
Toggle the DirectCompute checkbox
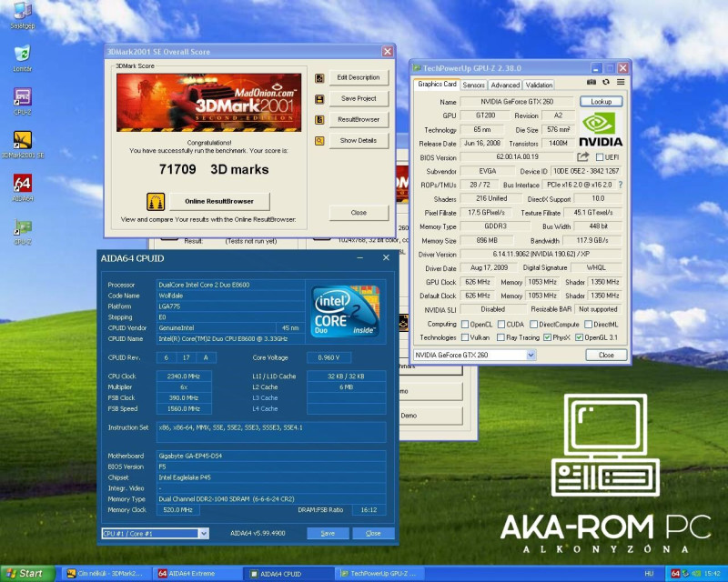(533, 325)
